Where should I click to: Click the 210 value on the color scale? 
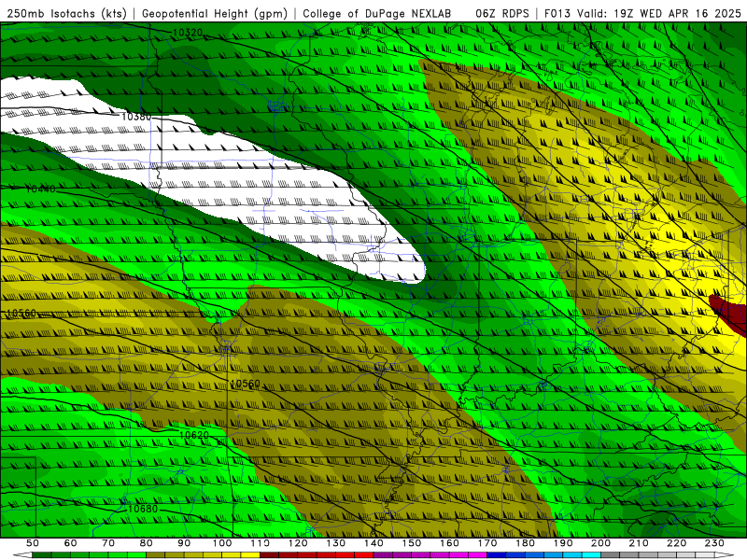tap(640, 543)
